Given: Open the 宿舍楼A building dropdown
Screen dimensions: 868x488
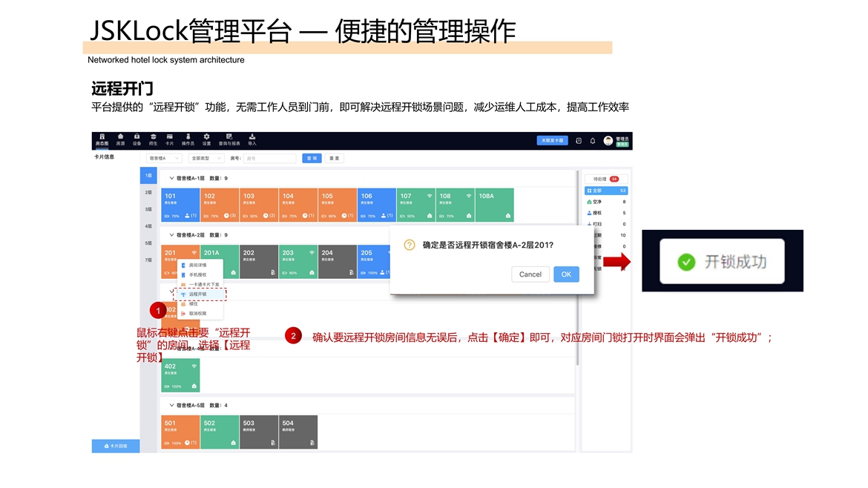Looking at the screenshot, I should coord(164,158).
